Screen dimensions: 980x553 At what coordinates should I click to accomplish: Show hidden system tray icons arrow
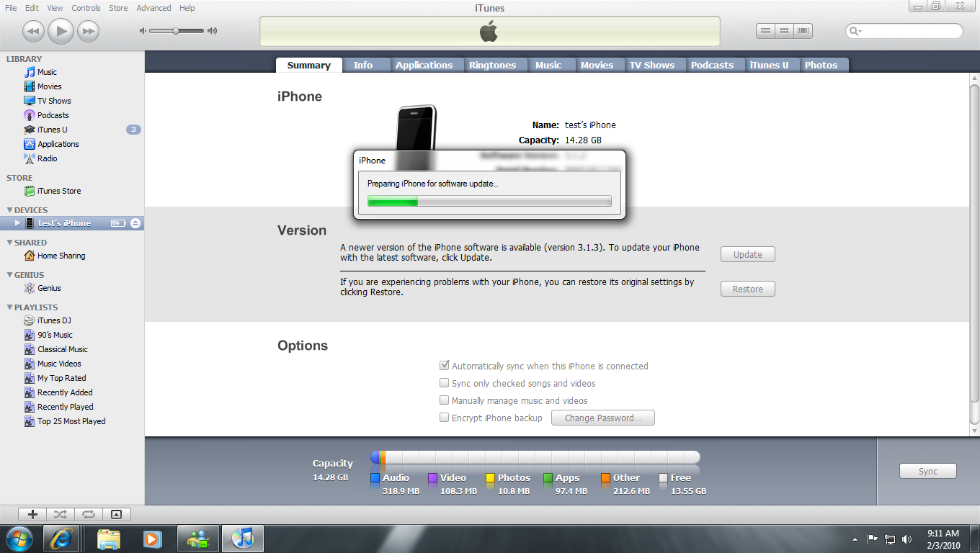coord(855,539)
